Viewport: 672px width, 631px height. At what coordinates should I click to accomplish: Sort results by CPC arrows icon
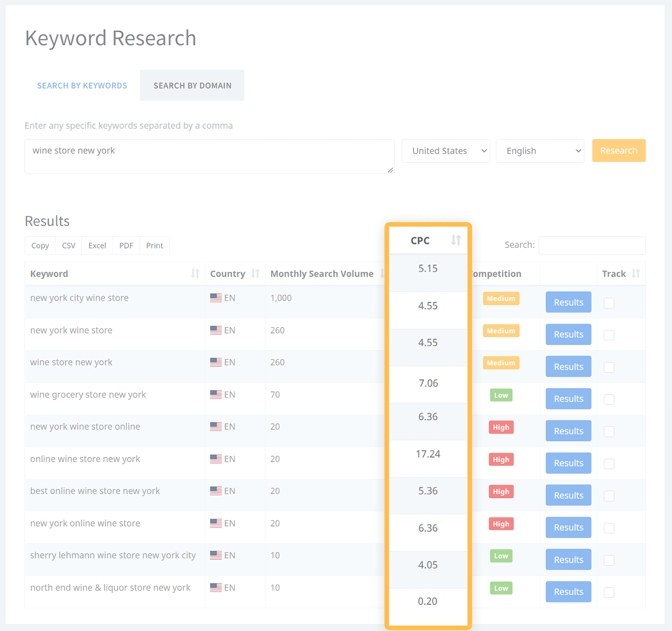(456, 240)
